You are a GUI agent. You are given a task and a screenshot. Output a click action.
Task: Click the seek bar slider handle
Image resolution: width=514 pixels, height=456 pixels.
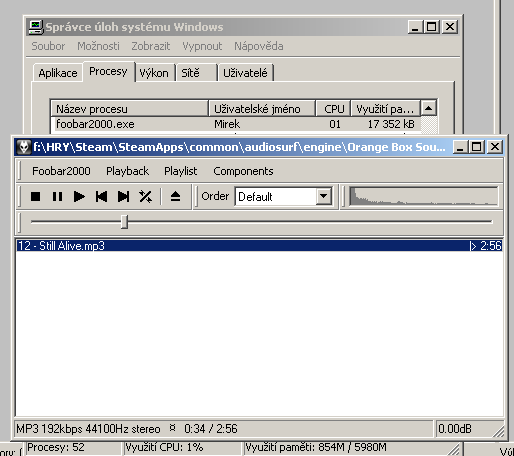125,222
